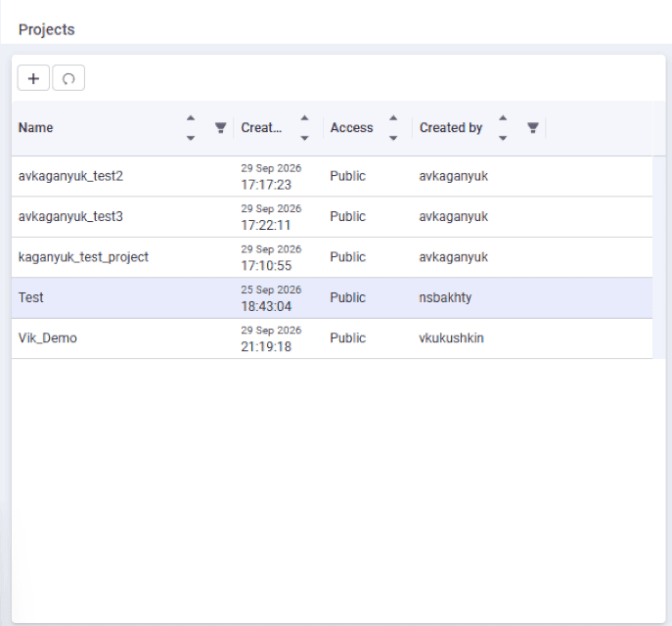672x626 pixels.
Task: Sort Access column ascending arrow
Action: click(393, 118)
